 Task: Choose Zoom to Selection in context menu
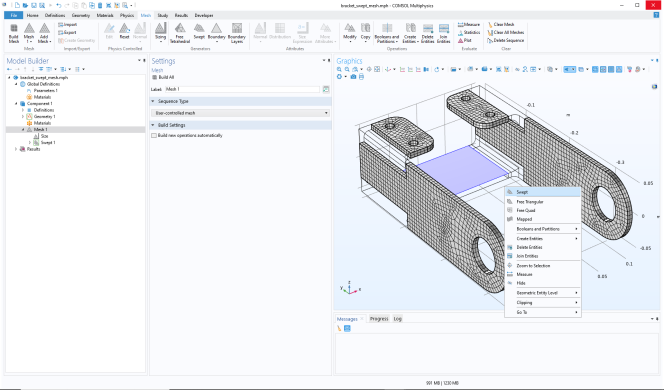click(543, 266)
